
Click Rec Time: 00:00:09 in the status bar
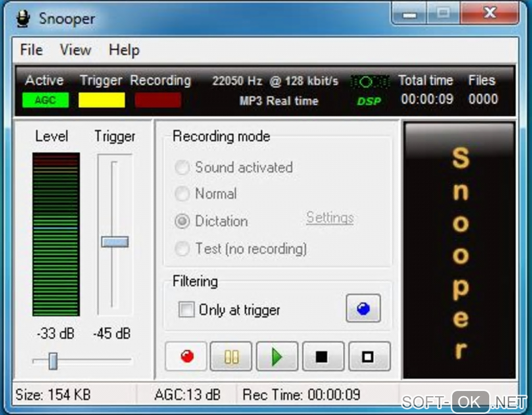[x=301, y=395]
